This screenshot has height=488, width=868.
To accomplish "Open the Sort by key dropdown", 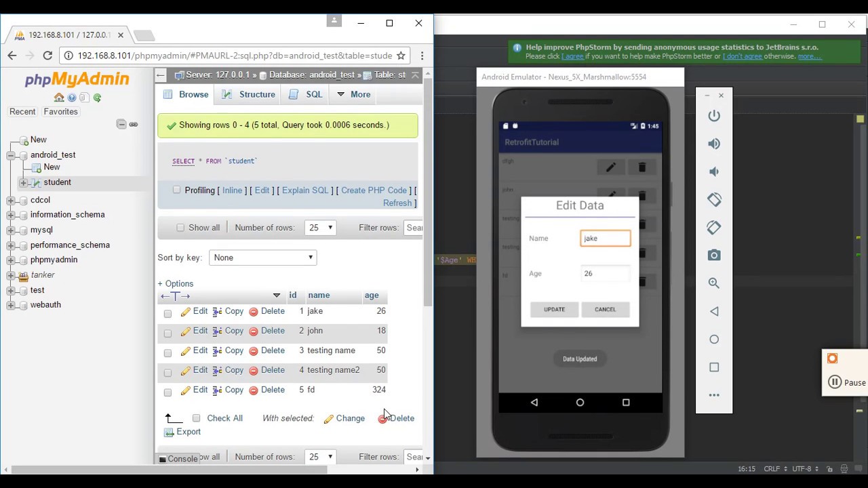I will click(262, 258).
